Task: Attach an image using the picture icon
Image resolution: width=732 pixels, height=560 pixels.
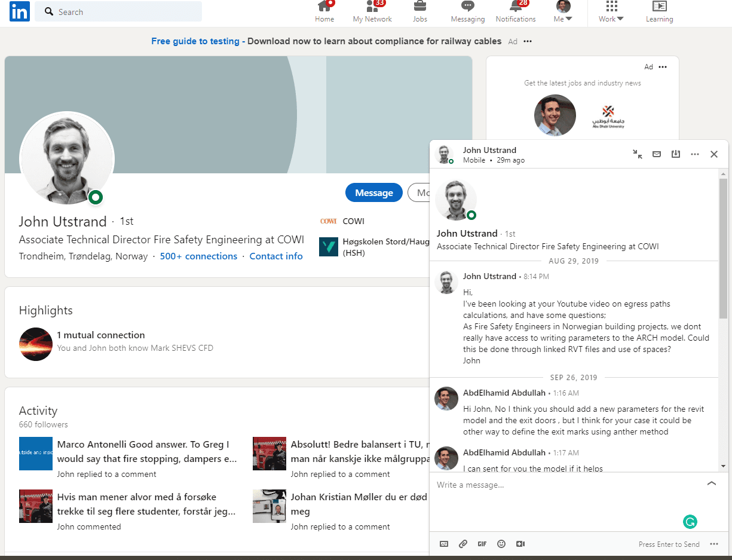Action: pyautogui.click(x=444, y=544)
